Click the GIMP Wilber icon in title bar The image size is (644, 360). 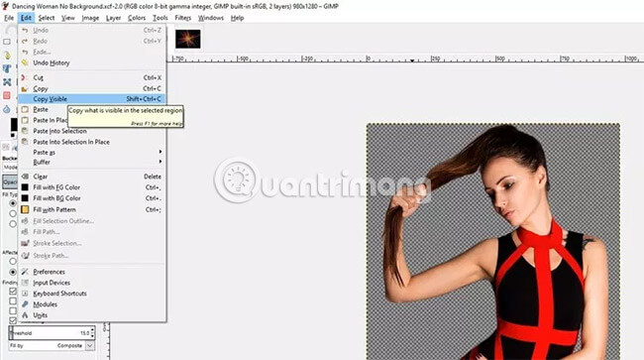(5, 6)
